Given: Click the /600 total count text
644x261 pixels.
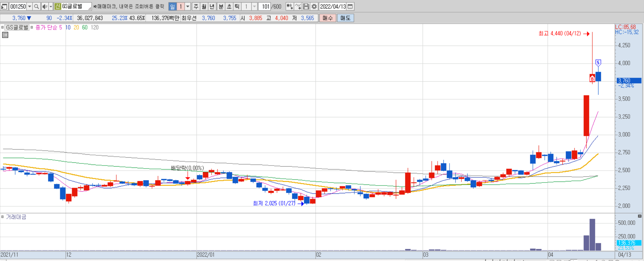Looking at the screenshot, I should (276, 6).
